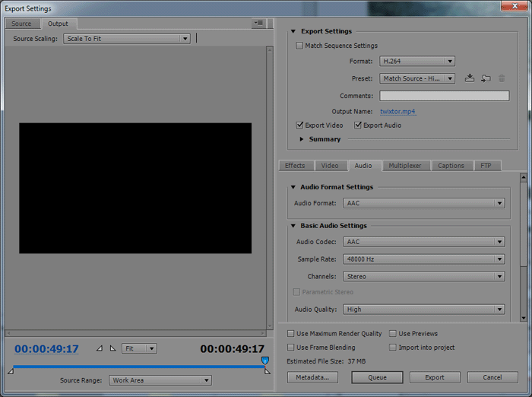Click into the Comments text field
The height and width of the screenshot is (397, 532).
point(444,96)
